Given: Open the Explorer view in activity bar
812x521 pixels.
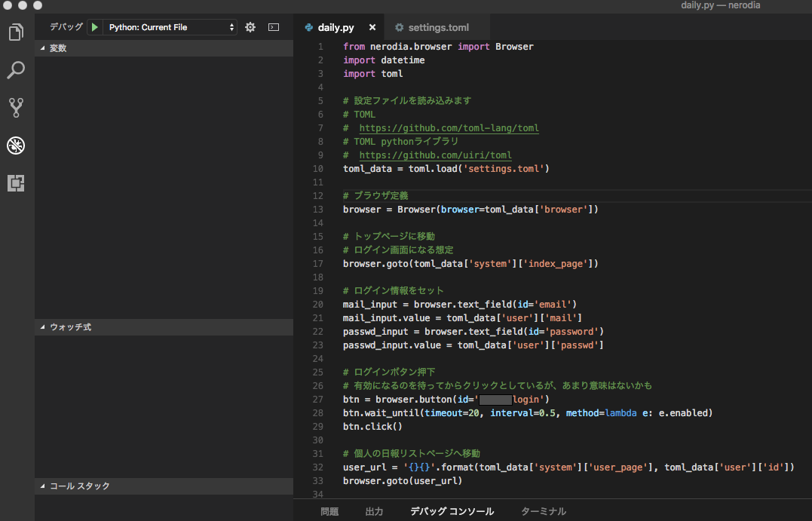Looking at the screenshot, I should pyautogui.click(x=16, y=32).
